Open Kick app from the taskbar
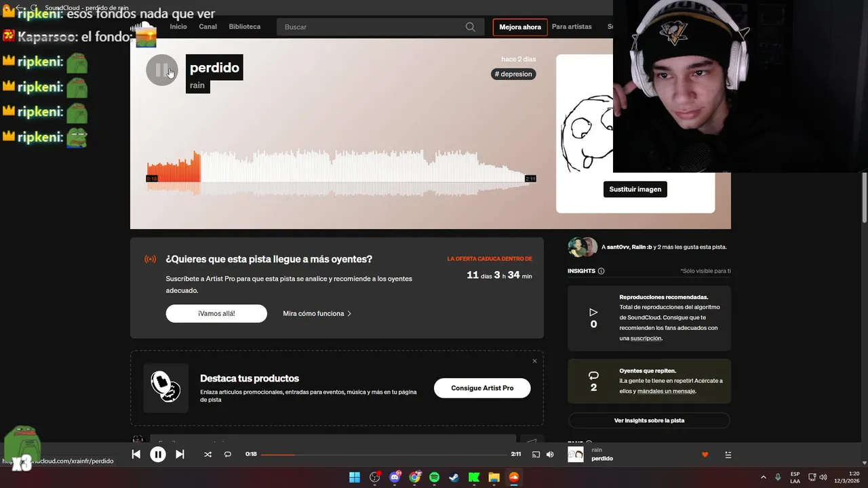This screenshot has width=868, height=488. (474, 477)
